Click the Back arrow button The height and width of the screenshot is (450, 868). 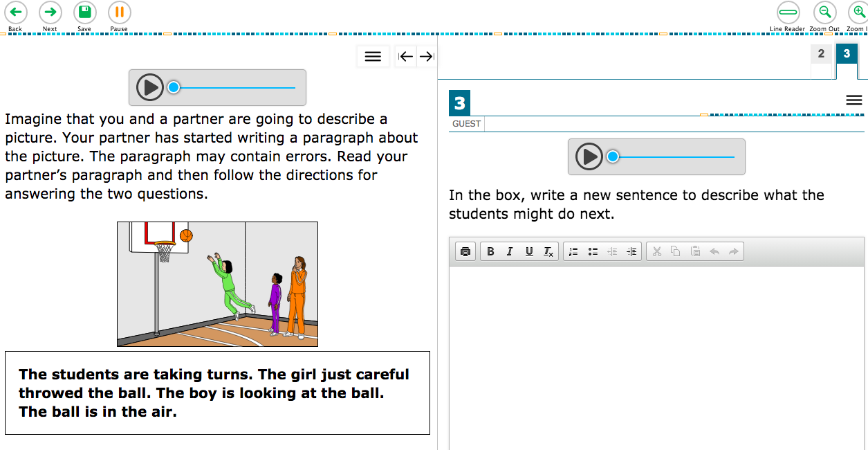tap(15, 12)
